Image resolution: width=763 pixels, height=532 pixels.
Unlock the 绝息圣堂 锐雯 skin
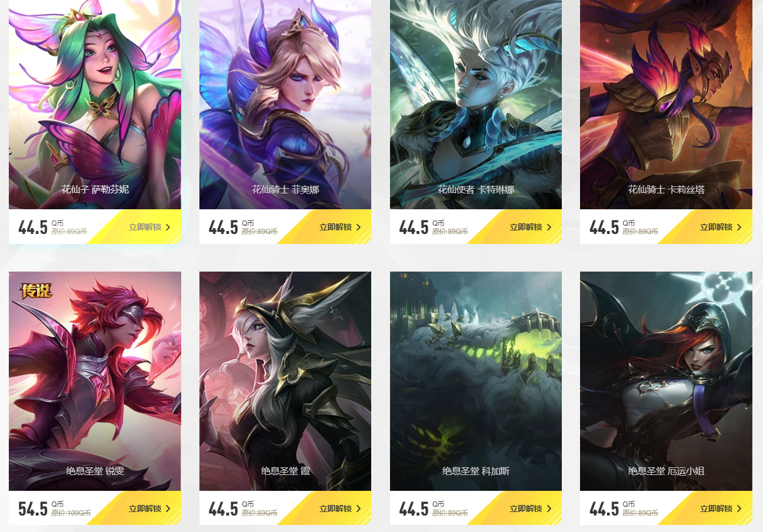tap(145, 508)
